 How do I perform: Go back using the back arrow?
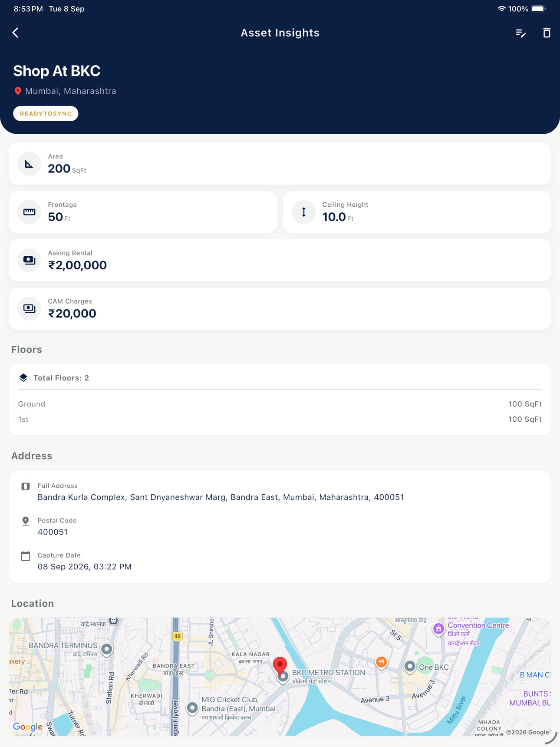tap(16, 33)
